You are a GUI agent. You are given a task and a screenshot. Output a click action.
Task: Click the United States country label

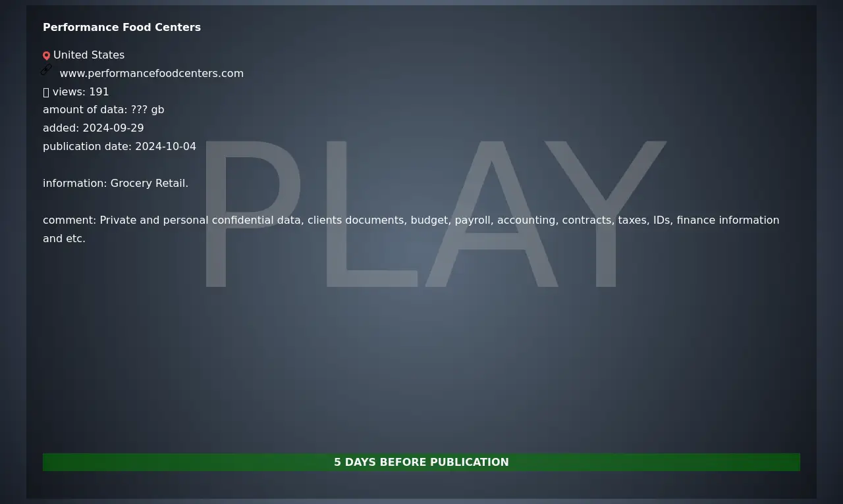point(89,55)
